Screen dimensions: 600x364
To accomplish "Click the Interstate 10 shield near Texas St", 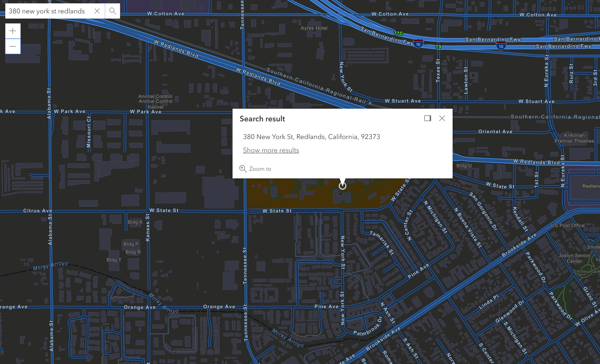I will 501,46.
